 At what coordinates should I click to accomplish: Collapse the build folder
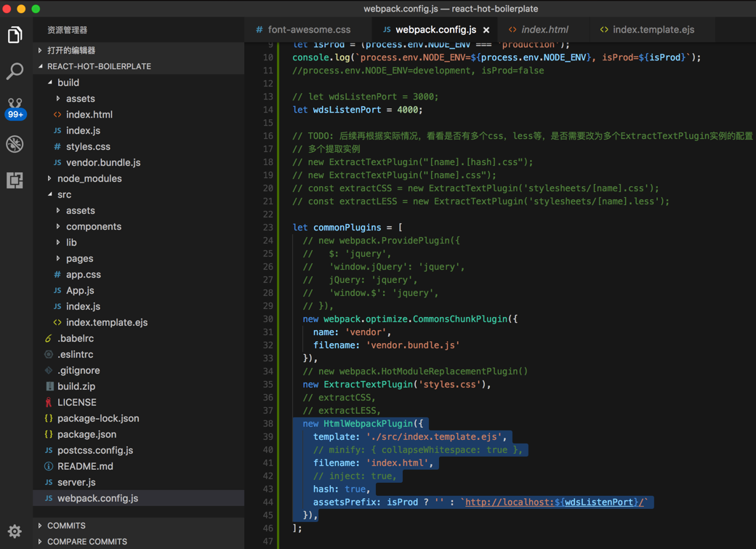68,82
